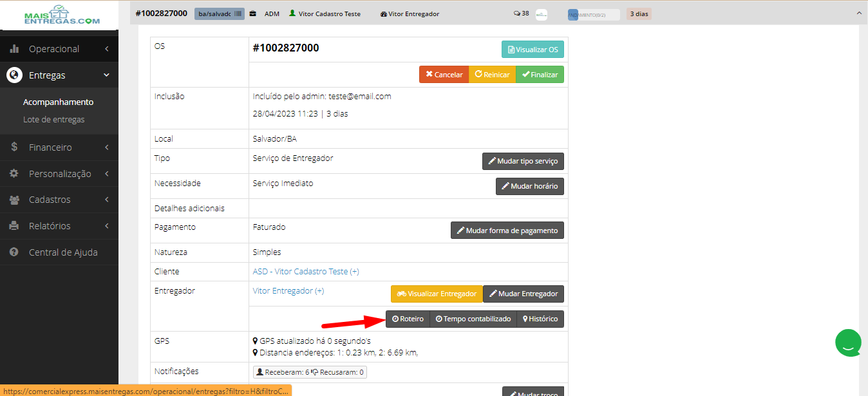Viewport: 868px width, 396px height.
Task: Click the pin icon beside Distancia endereços
Action: pyautogui.click(x=256, y=352)
